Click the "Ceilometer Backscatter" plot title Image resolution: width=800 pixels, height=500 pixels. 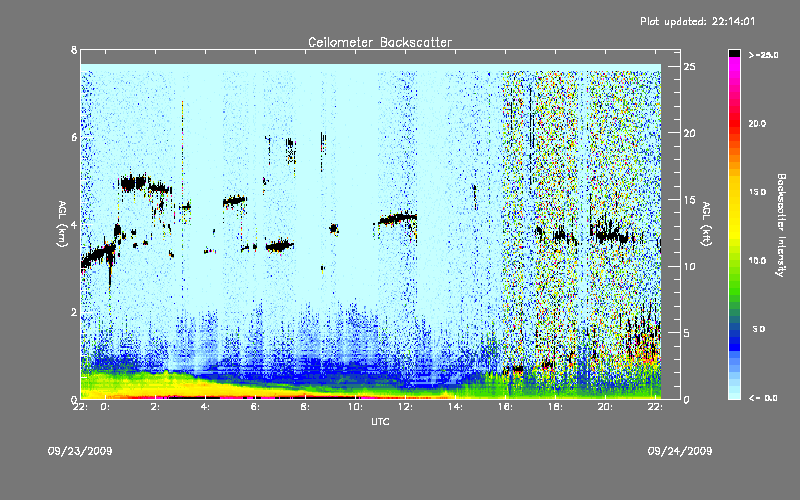click(380, 42)
